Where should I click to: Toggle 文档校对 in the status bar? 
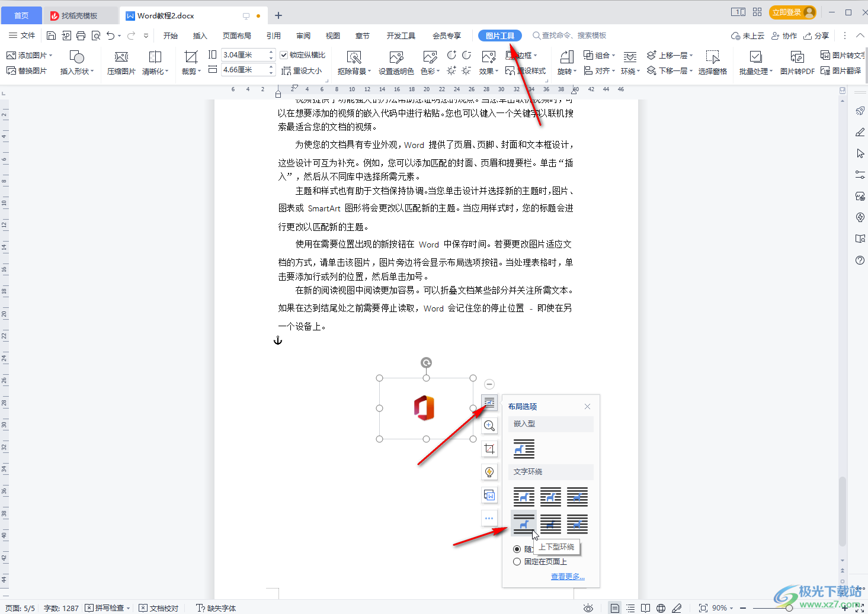pyautogui.click(x=159, y=608)
